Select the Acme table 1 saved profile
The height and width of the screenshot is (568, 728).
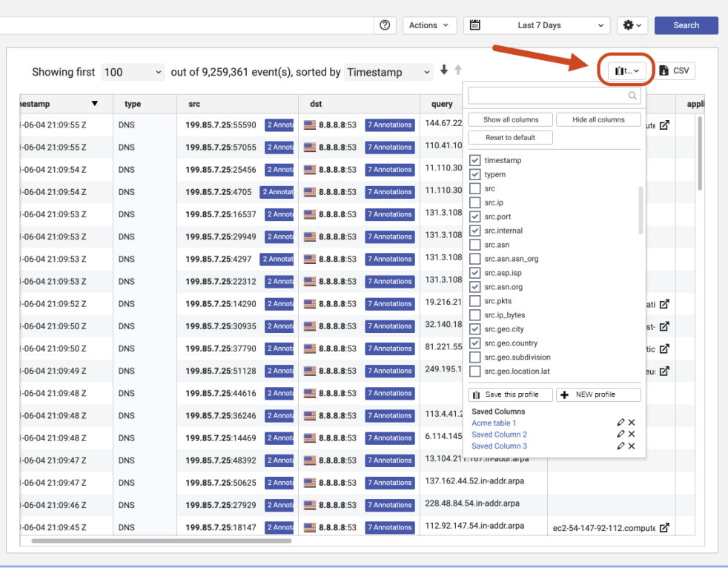pos(496,422)
